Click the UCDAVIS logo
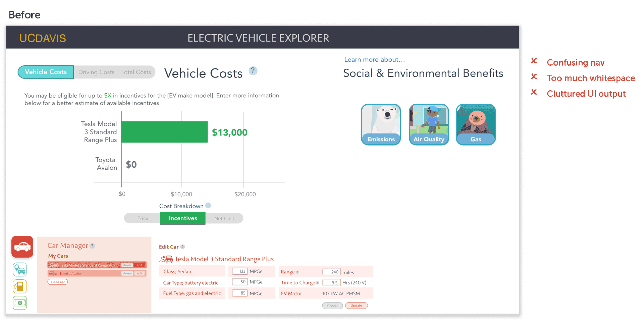 [x=43, y=38]
